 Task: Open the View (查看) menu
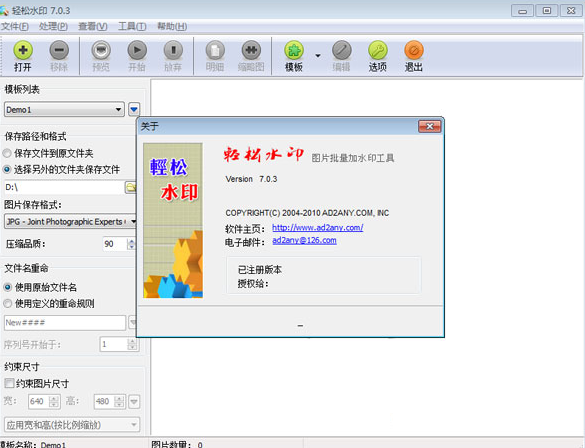tap(93, 26)
